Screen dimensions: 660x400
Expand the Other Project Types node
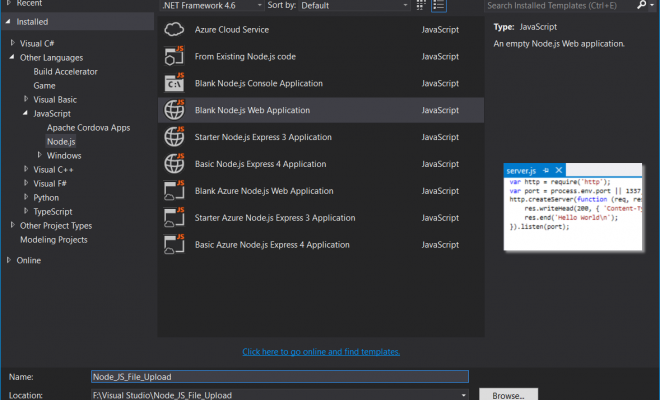[13, 225]
